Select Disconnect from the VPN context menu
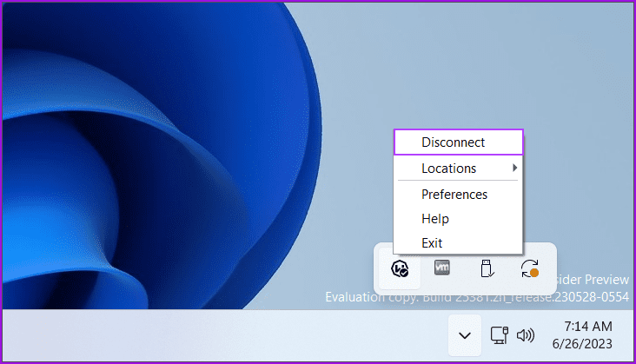The image size is (636, 364). (459, 142)
